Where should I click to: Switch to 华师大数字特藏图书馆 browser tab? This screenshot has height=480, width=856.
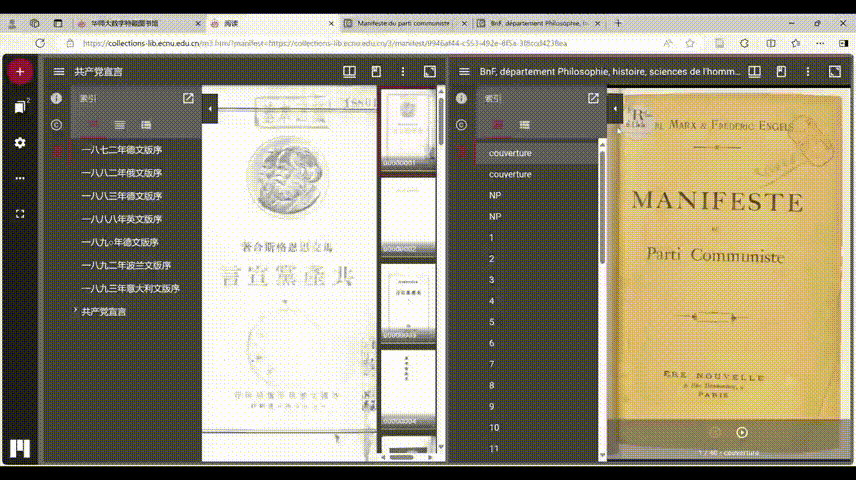pos(139,23)
